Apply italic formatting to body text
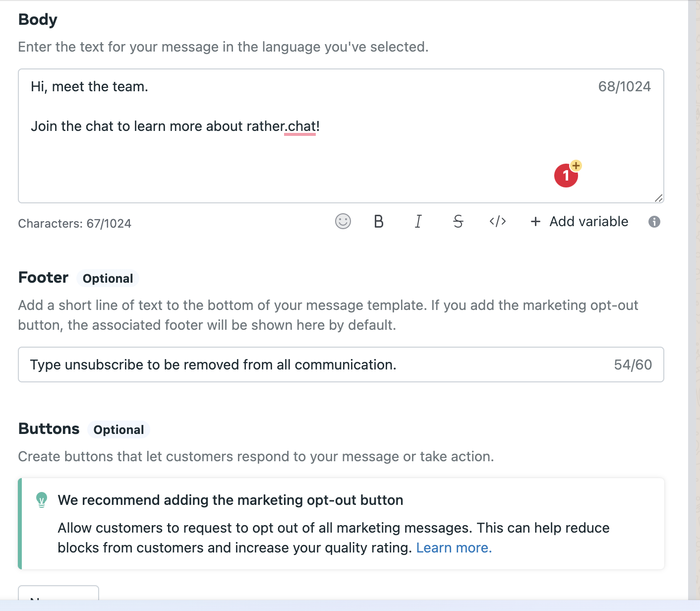This screenshot has width=700, height=611. [418, 221]
